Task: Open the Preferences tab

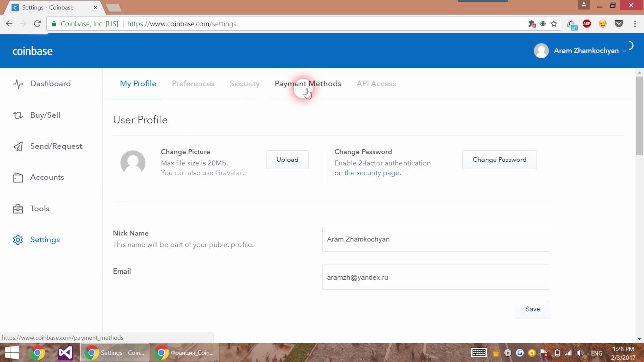Action: click(x=193, y=84)
